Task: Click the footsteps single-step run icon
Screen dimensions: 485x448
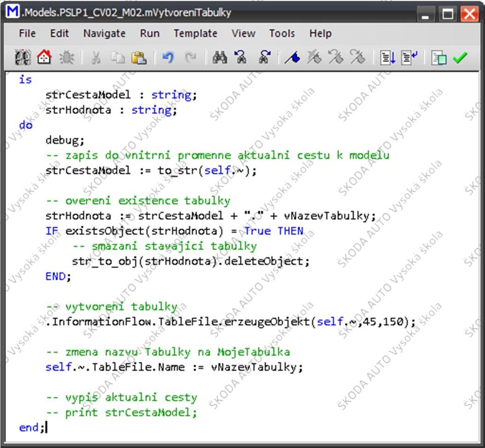Action: (x=23, y=57)
